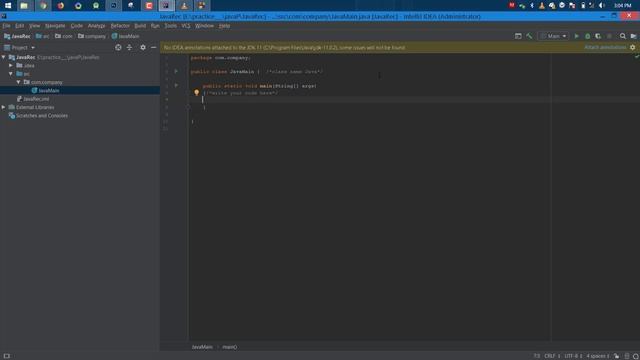This screenshot has width=640, height=360.
Task: Open the Run menu
Action: 155,26
